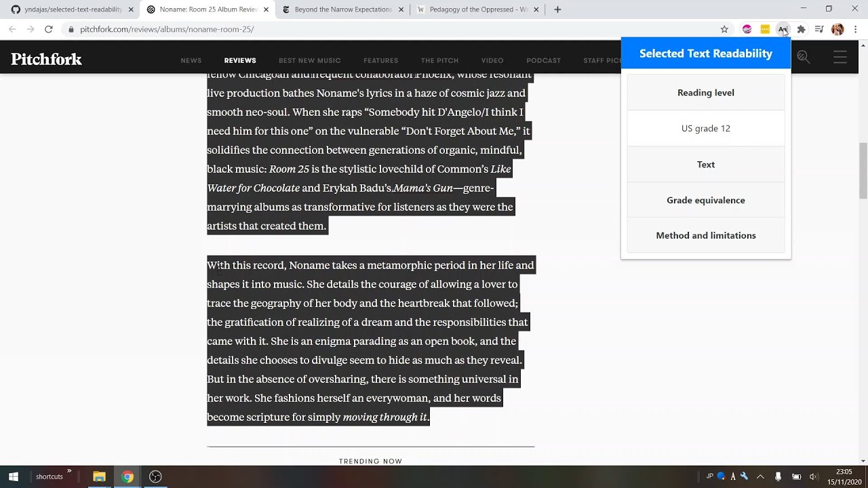Image resolution: width=868 pixels, height=488 pixels.
Task: Reload the Pitchfork page
Action: click(49, 29)
